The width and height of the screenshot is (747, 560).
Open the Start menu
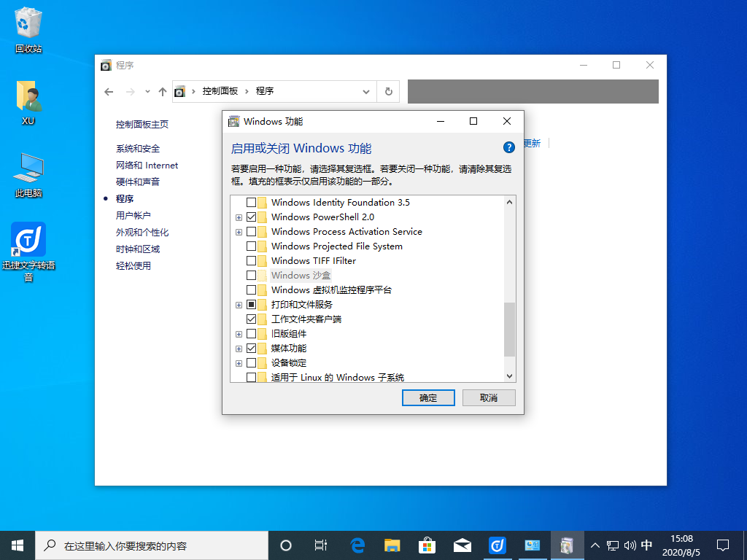pyautogui.click(x=17, y=545)
